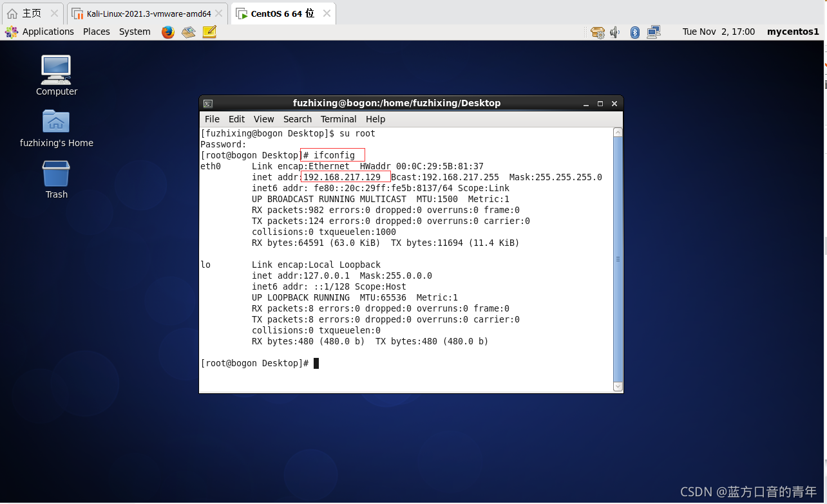Open the volume control tray icon
This screenshot has width=827, height=504.
point(615,32)
